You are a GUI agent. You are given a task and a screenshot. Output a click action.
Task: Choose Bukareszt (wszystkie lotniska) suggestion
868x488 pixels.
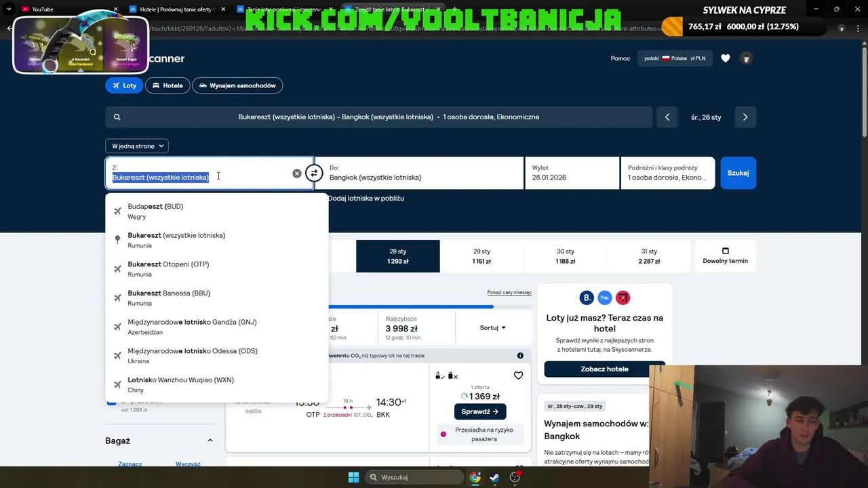pos(217,240)
